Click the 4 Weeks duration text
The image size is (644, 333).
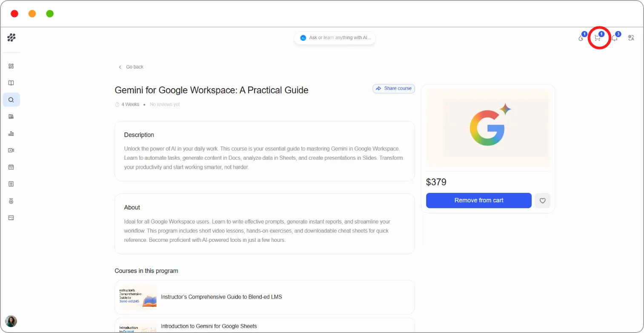130,104
